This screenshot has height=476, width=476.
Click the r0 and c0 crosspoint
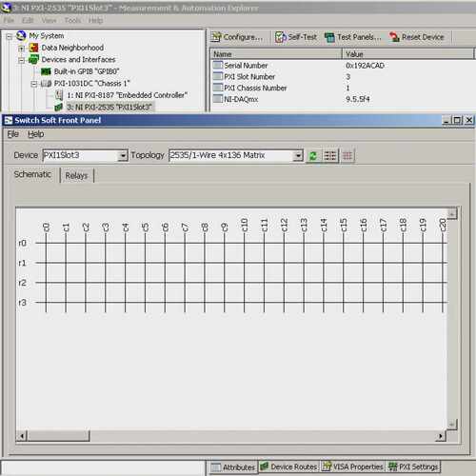(x=46, y=244)
